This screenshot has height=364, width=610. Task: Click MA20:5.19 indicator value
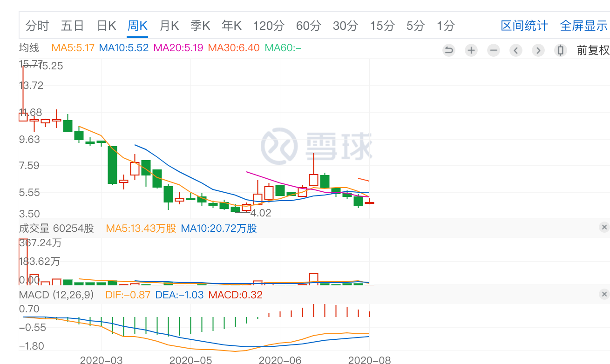coord(178,47)
